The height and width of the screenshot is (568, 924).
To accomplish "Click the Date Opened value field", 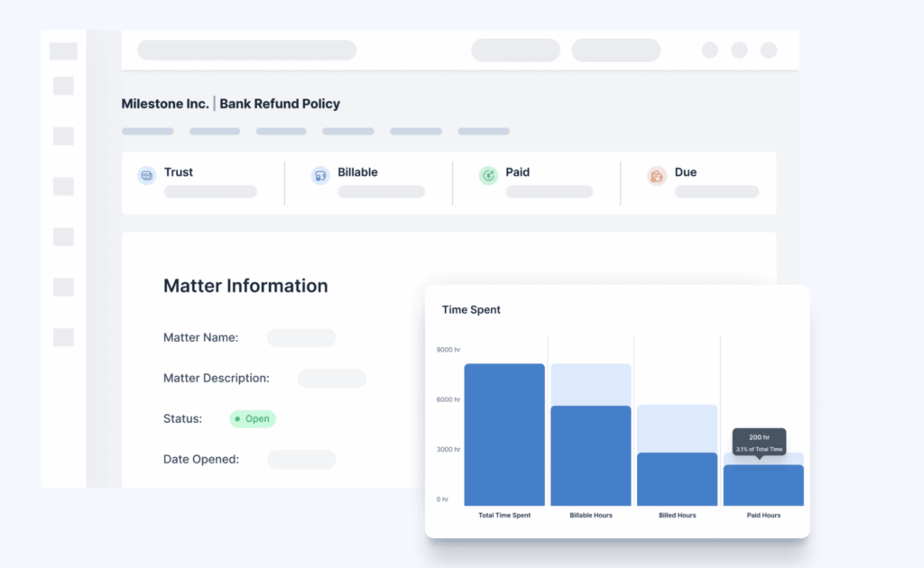I will [301, 460].
